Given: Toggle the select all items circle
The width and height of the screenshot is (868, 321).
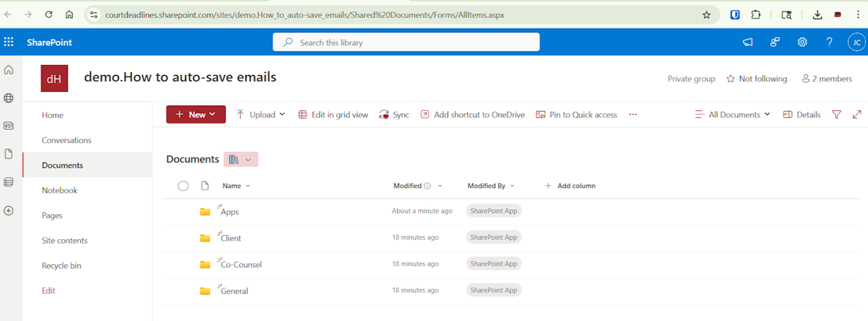Looking at the screenshot, I should pos(183,186).
